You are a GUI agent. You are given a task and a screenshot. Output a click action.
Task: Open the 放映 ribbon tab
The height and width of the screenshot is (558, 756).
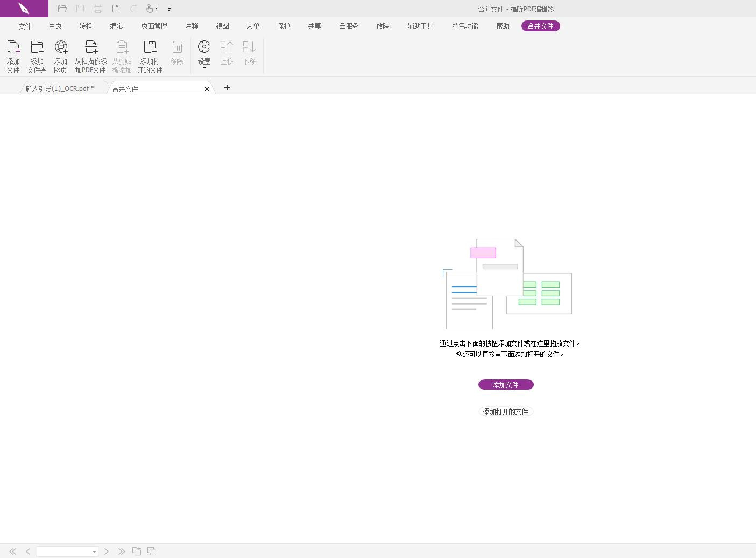click(x=383, y=26)
